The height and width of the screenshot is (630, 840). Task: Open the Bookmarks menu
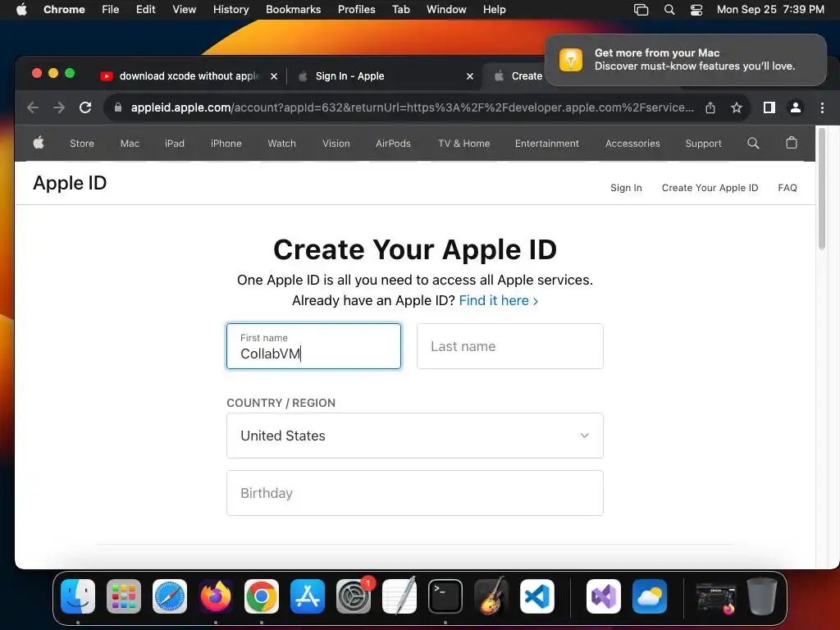293,10
